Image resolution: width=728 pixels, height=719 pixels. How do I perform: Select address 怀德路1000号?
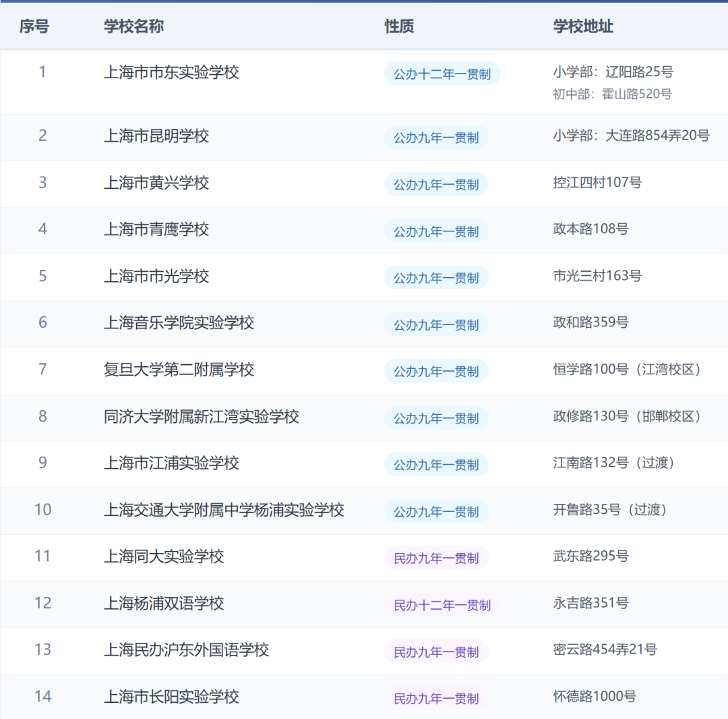tap(595, 696)
